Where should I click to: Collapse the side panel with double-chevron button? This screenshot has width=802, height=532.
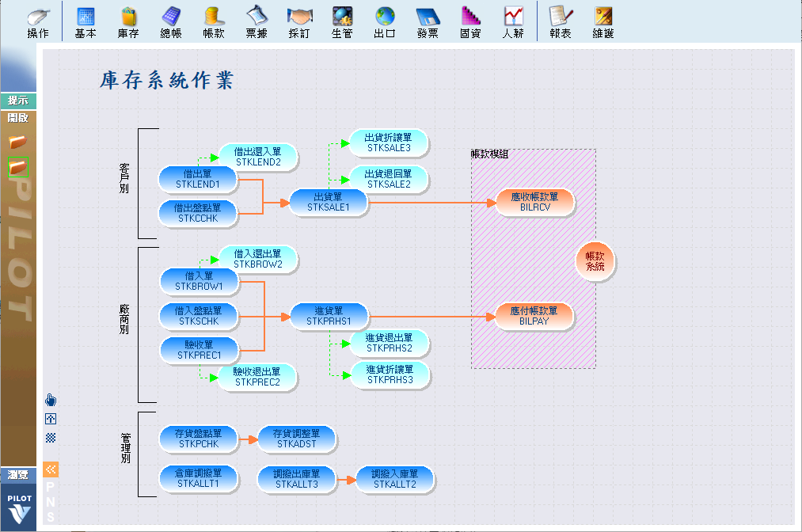[51, 469]
